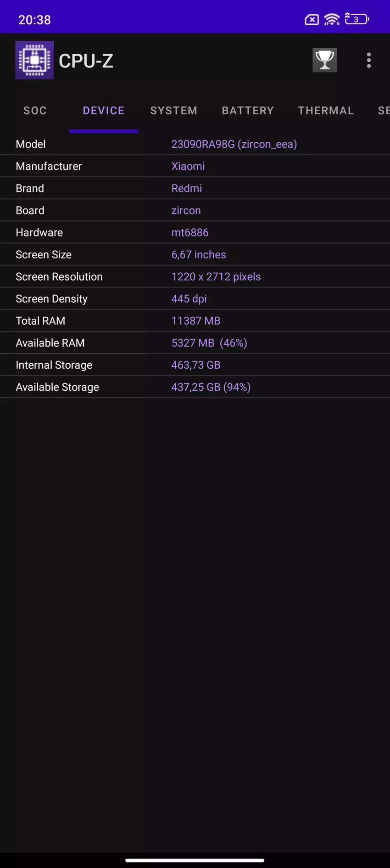Open the SYSTEM tab

pos(173,111)
